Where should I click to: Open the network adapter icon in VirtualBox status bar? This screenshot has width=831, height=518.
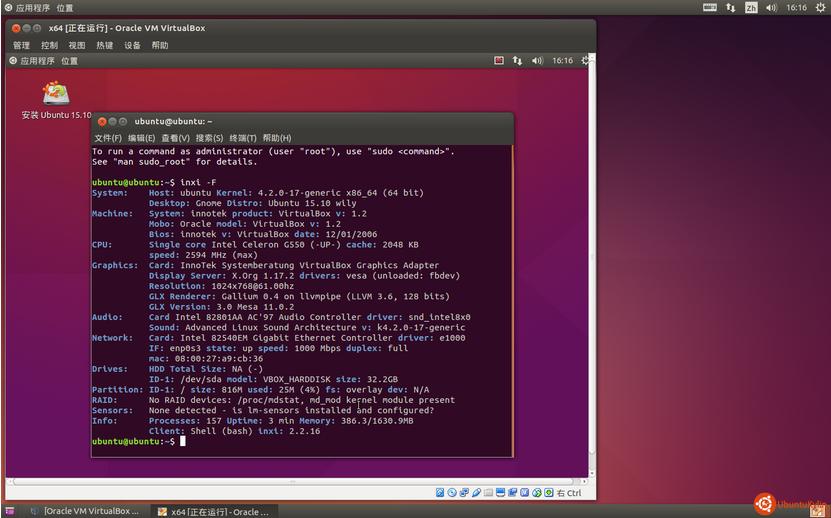coord(464,493)
